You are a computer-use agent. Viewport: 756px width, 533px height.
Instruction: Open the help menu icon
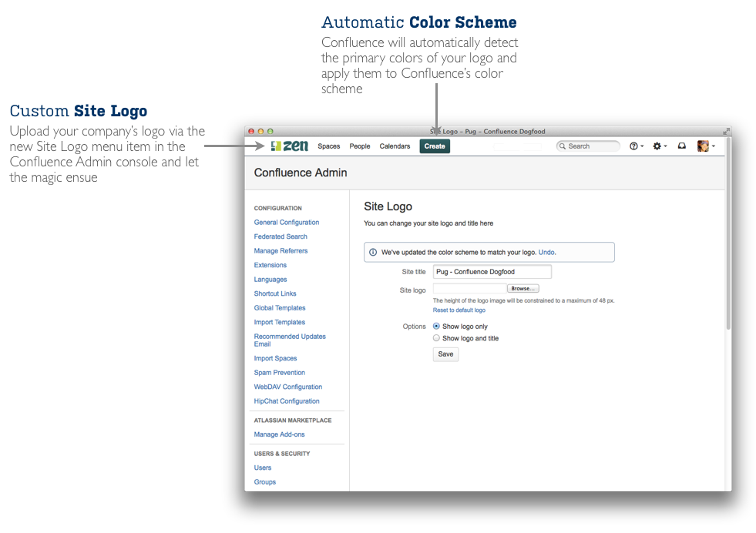point(637,146)
